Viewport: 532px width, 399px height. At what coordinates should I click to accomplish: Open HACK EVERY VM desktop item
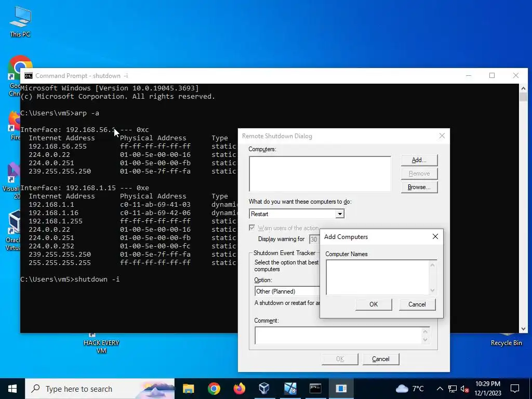pyautogui.click(x=101, y=344)
